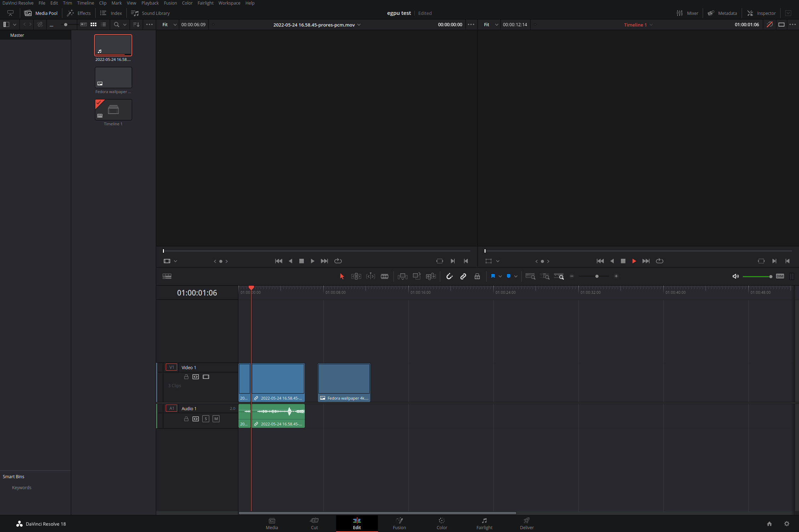The width and height of the screenshot is (799, 532).
Task: Open the Metadata panel
Action: coord(722,13)
